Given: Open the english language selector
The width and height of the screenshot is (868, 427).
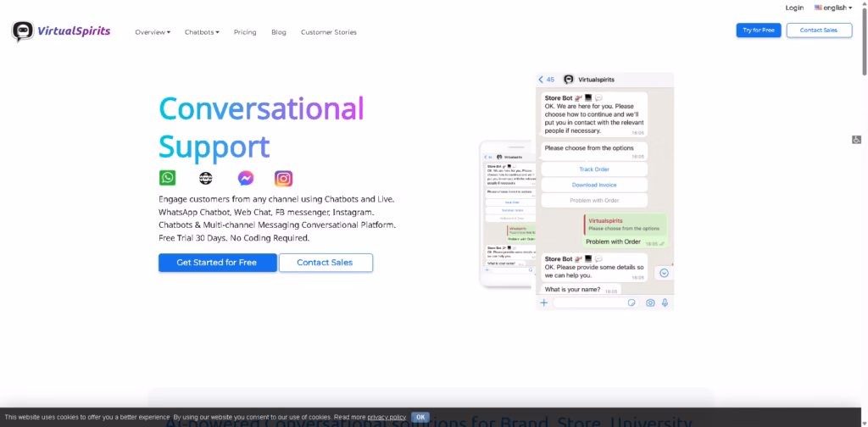Looking at the screenshot, I should tap(833, 8).
